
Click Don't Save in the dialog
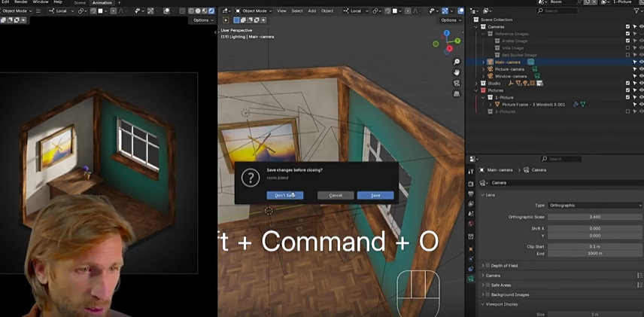tap(284, 195)
